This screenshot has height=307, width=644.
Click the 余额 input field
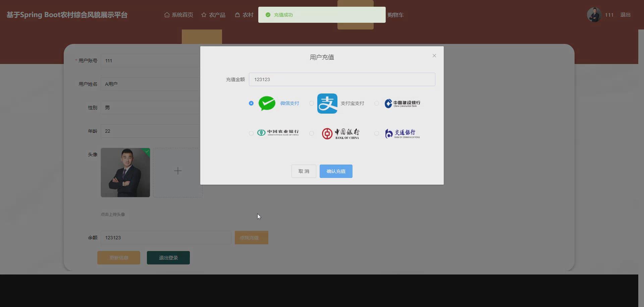166,238
